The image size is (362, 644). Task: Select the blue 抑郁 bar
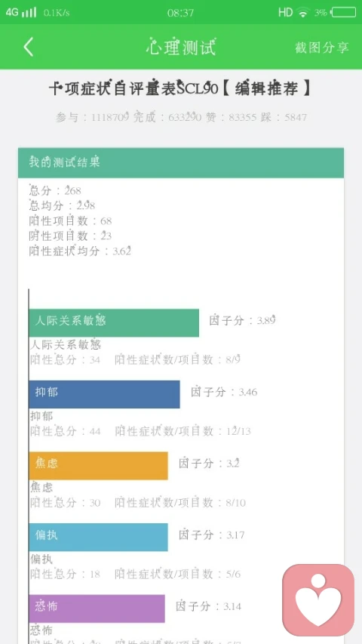click(x=104, y=394)
